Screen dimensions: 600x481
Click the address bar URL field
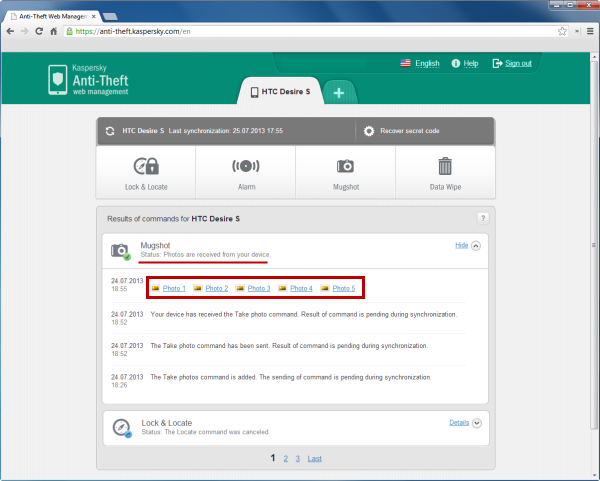(x=314, y=31)
